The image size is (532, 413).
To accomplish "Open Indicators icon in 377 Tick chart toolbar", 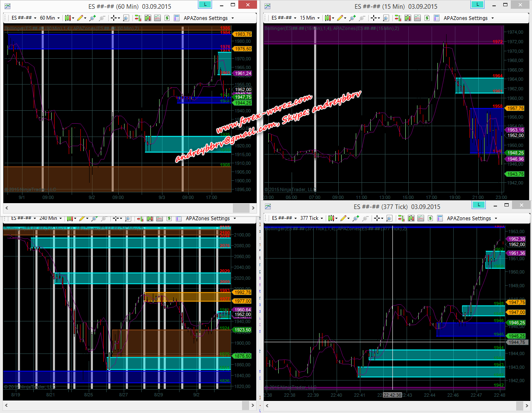I will point(421,218).
